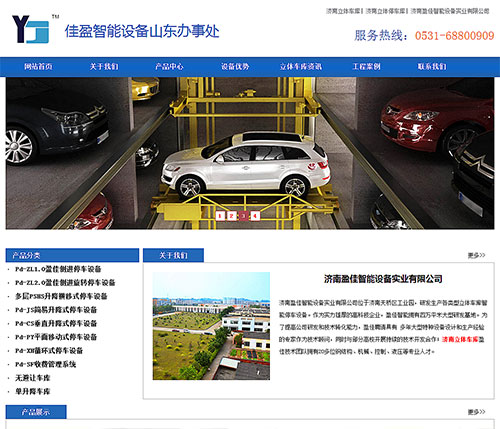Show banner slide number 3
The width and height of the screenshot is (500, 429).
tap(243, 216)
